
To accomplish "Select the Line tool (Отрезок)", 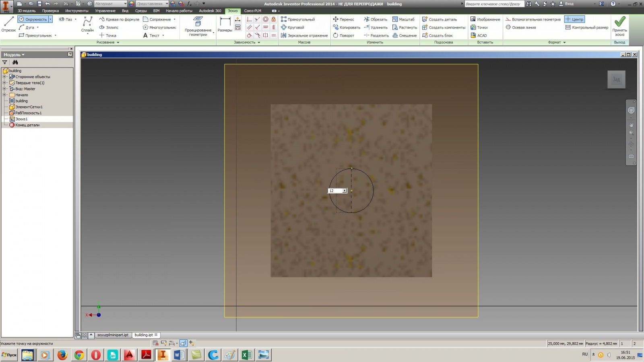I will pyautogui.click(x=8, y=23).
